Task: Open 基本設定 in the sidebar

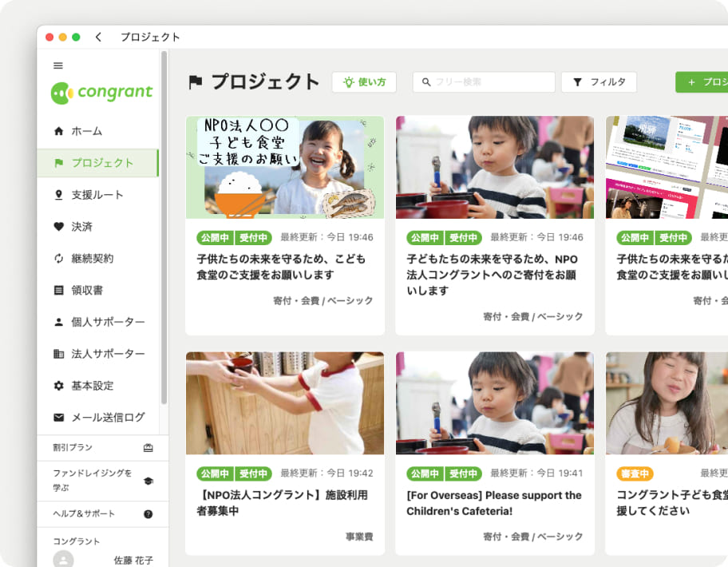Action: (97, 386)
